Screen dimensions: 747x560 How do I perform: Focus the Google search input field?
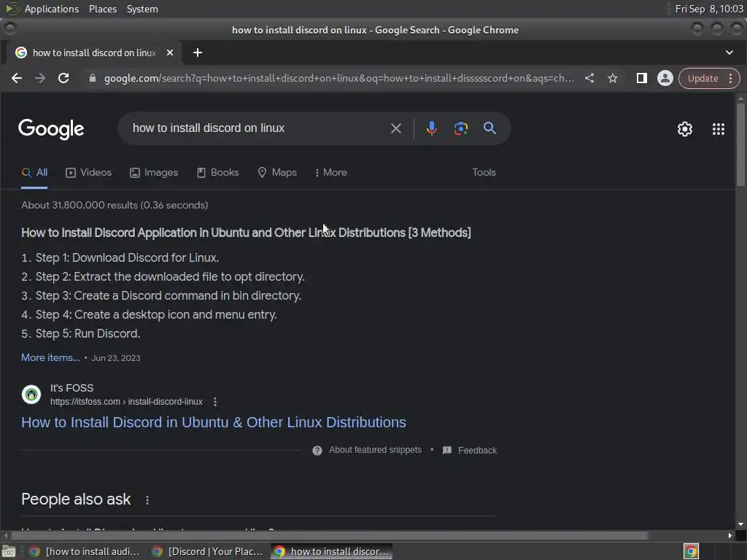pyautogui.click(x=256, y=128)
